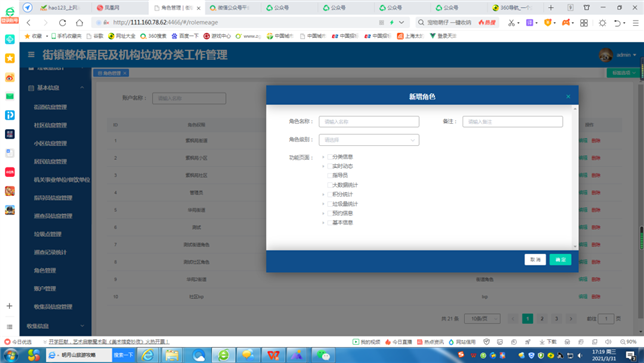Expand the 分类信息 tree node arrow
Viewport: 644px width, 363px height.
click(x=323, y=157)
